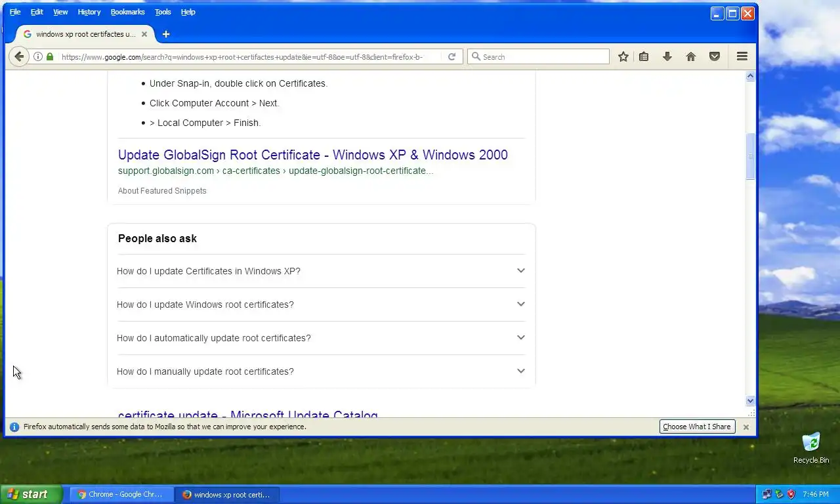
Task: Click the Windows Start button
Action: point(31,494)
